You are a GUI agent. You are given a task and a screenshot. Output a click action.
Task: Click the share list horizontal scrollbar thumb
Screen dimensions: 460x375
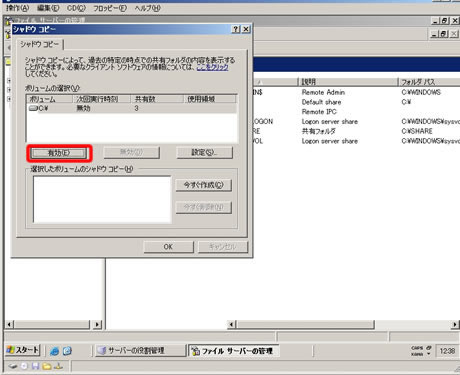coord(305,324)
